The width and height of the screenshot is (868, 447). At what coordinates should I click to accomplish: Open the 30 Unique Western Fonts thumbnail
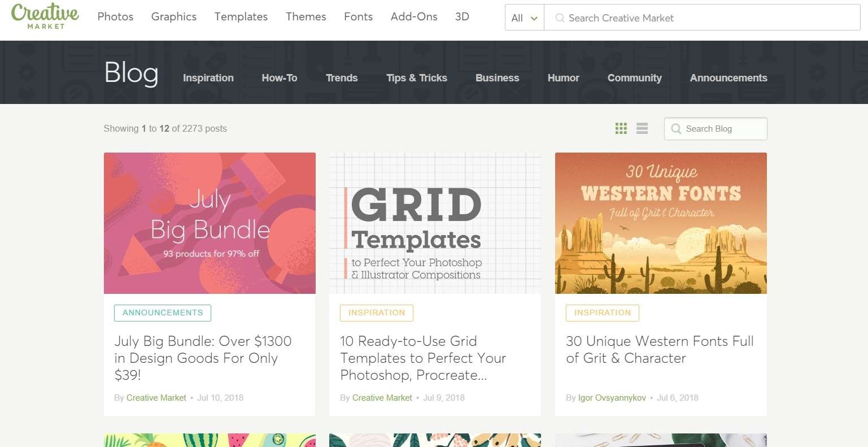click(661, 223)
